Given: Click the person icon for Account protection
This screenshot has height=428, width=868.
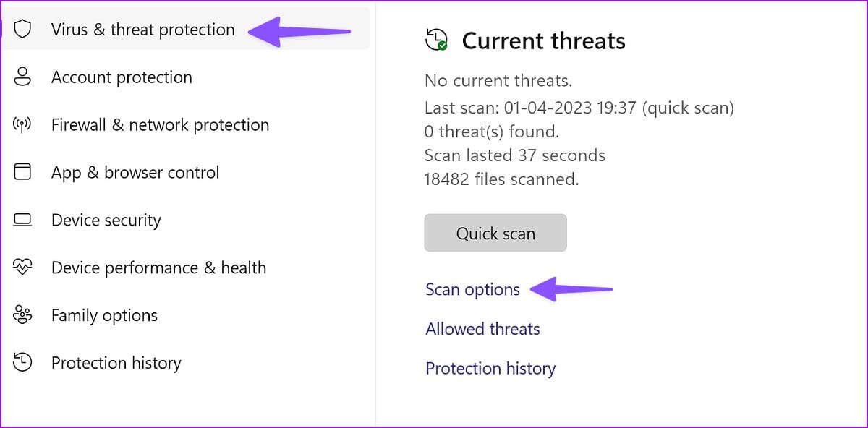Looking at the screenshot, I should [x=23, y=77].
